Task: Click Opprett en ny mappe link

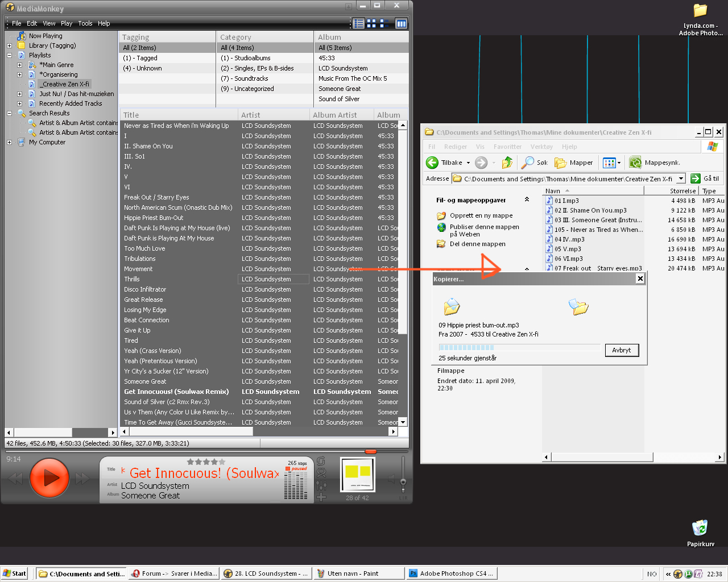Action: point(481,215)
